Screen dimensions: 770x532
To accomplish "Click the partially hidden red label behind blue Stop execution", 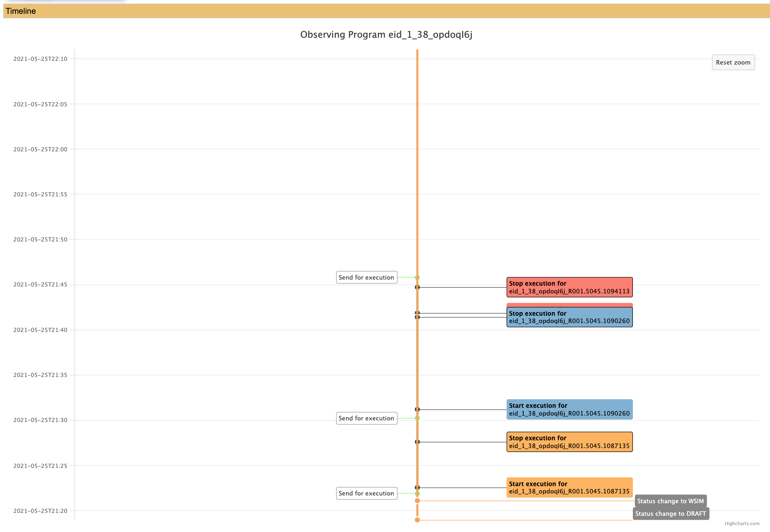I will (x=570, y=305).
